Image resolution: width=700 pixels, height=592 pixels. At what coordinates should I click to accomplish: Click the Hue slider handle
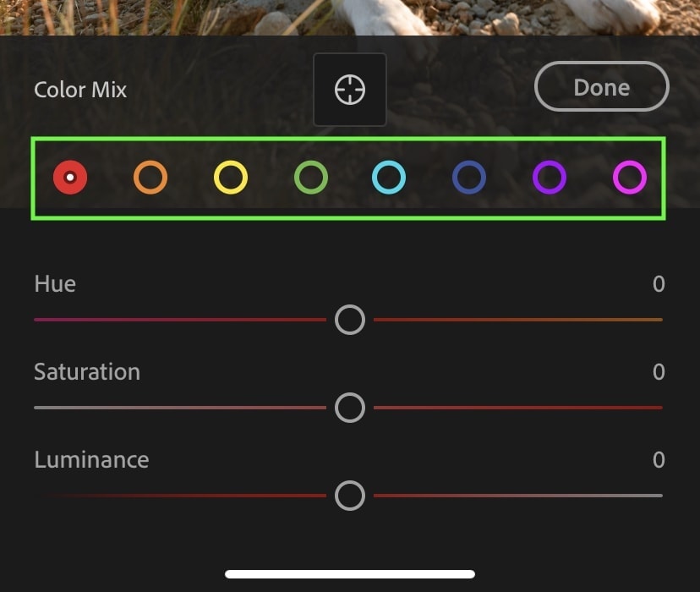click(x=349, y=320)
